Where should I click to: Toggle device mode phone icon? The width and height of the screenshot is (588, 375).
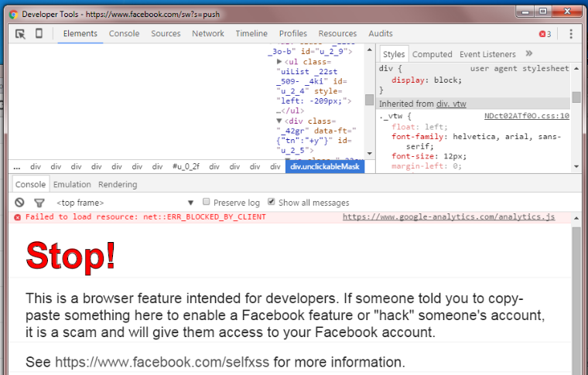pyautogui.click(x=39, y=33)
